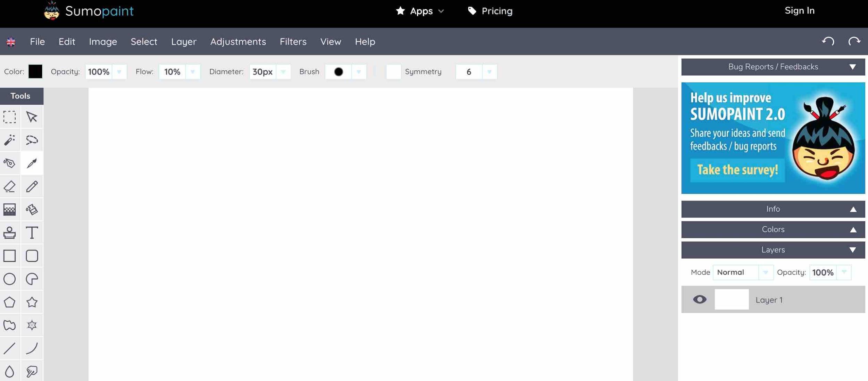Click the Sign In link
This screenshot has height=381, width=868.
click(x=799, y=10)
